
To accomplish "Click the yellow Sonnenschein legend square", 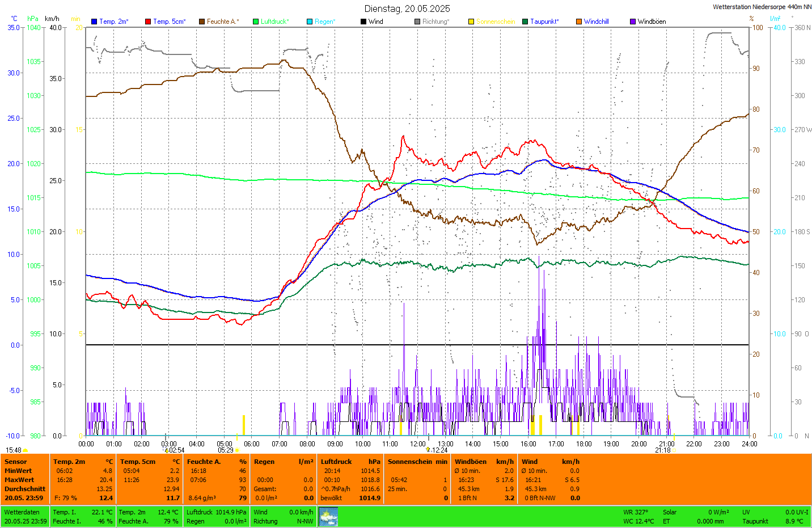I will click(x=471, y=22).
